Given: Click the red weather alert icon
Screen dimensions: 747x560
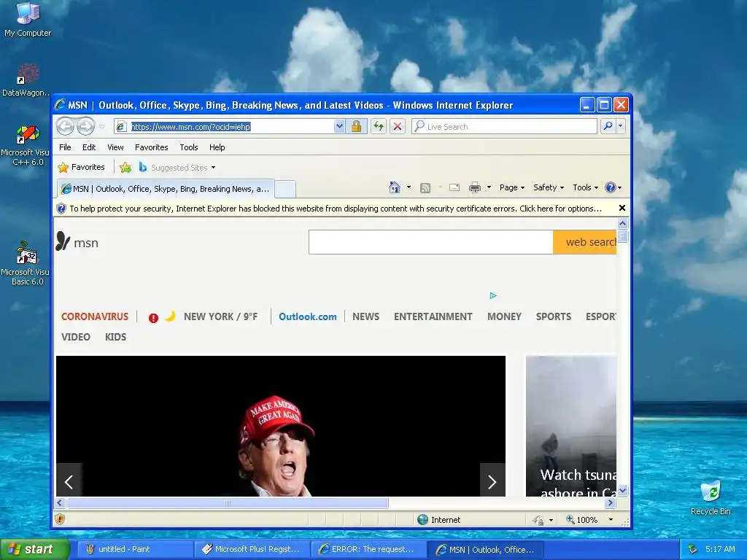Looking at the screenshot, I should point(153,318).
